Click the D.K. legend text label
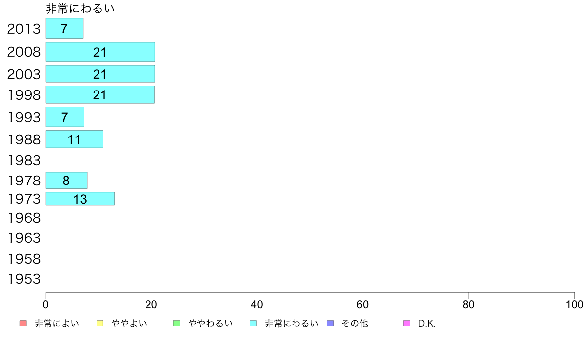The height and width of the screenshot is (364, 588). (x=427, y=324)
